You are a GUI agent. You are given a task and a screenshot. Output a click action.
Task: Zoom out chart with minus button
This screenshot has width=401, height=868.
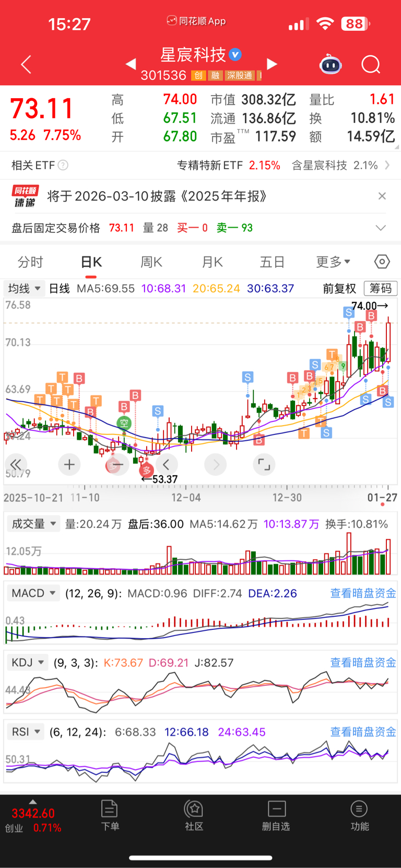[117, 464]
